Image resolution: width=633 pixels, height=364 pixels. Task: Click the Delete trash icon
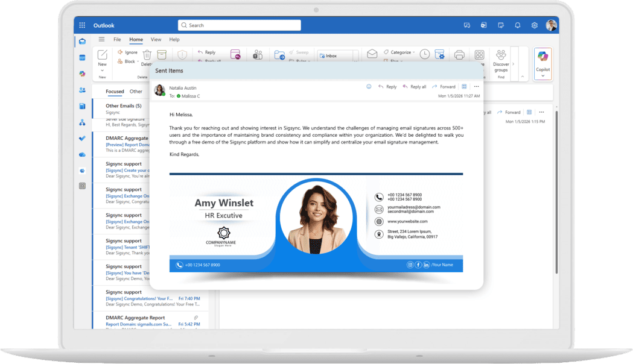tap(147, 54)
